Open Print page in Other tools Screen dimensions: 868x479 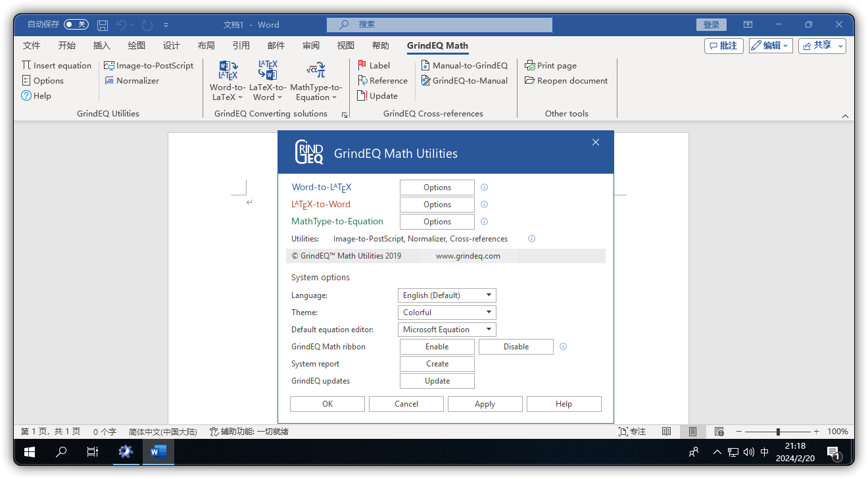550,65
